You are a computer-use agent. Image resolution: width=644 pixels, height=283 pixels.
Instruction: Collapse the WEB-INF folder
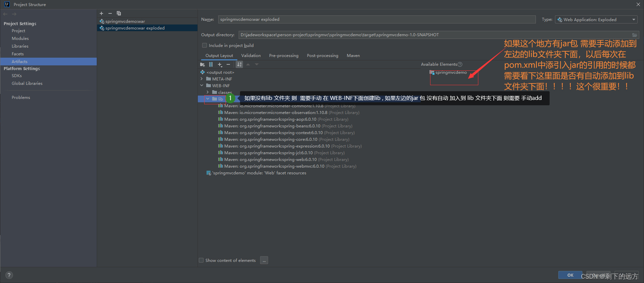(x=202, y=86)
